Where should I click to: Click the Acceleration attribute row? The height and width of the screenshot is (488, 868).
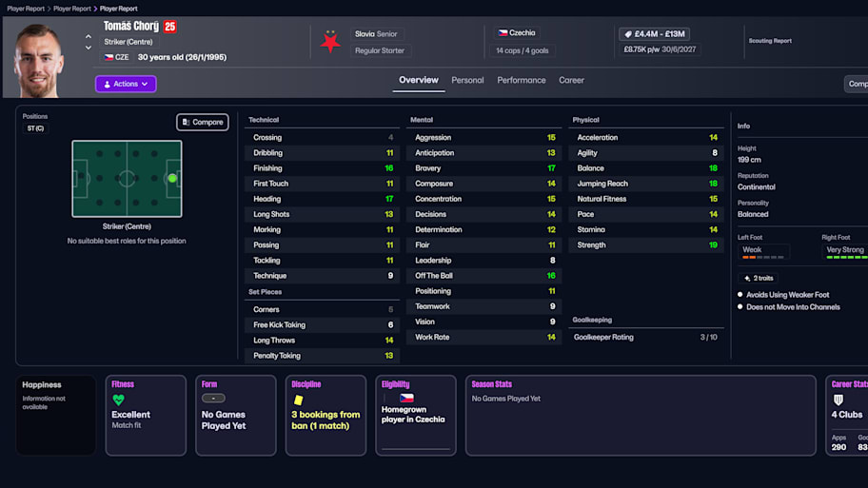[x=646, y=138]
